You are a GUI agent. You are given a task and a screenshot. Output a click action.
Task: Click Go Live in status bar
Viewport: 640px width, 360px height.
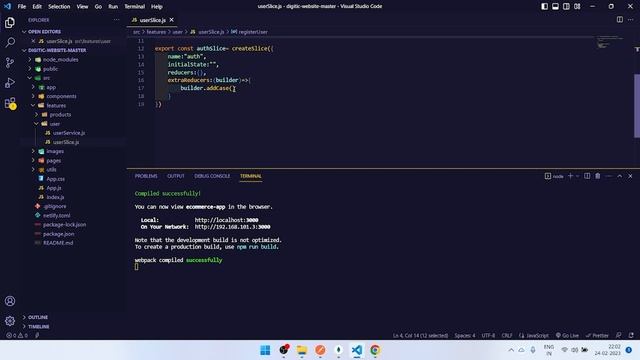[567, 336]
